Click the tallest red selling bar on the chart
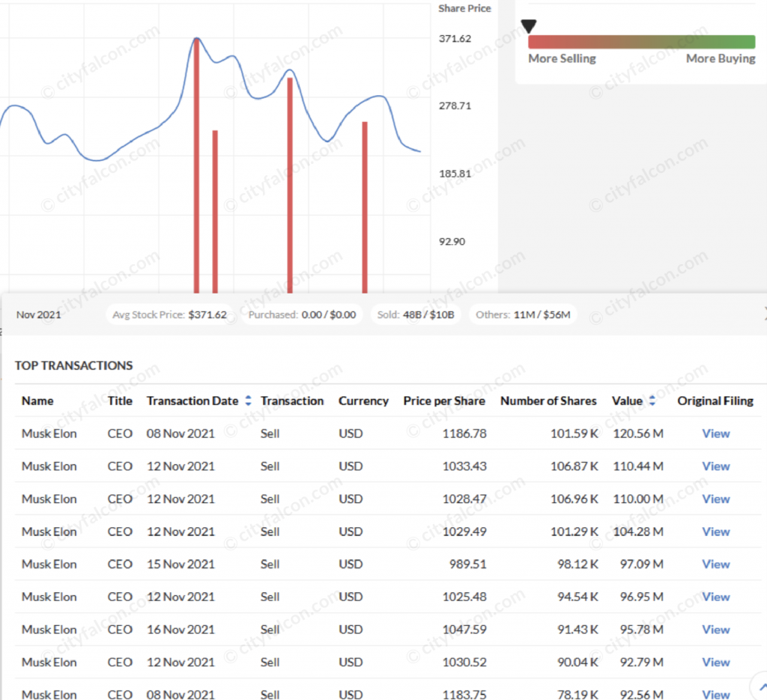This screenshot has height=700, width=767. [x=197, y=165]
